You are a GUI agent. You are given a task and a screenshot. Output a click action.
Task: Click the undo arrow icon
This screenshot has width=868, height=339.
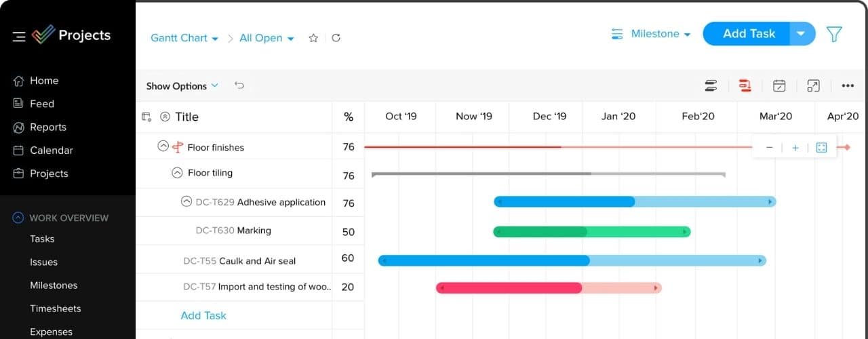(239, 85)
